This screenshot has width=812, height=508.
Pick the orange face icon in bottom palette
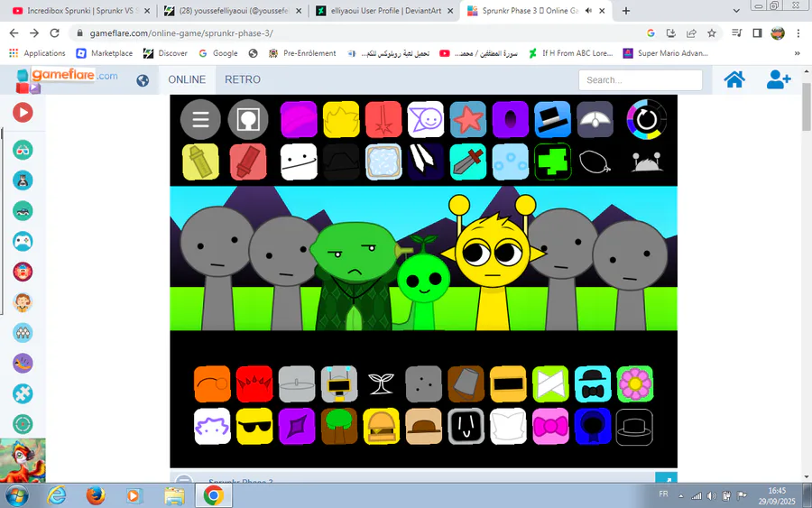click(212, 384)
